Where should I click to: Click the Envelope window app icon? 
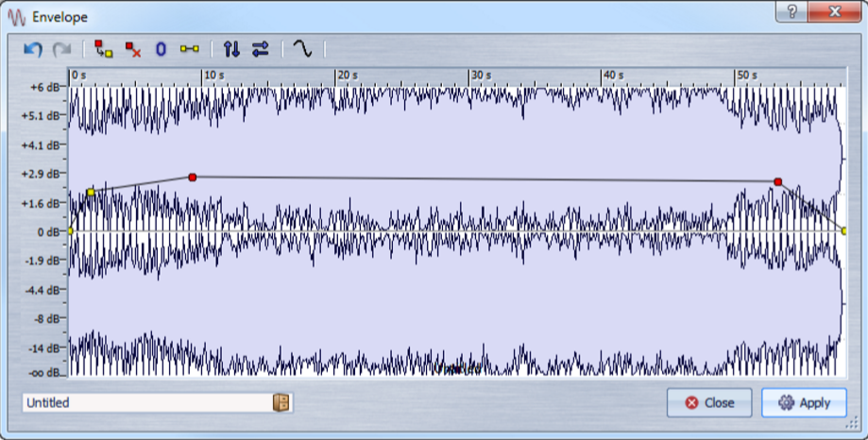pyautogui.click(x=17, y=17)
